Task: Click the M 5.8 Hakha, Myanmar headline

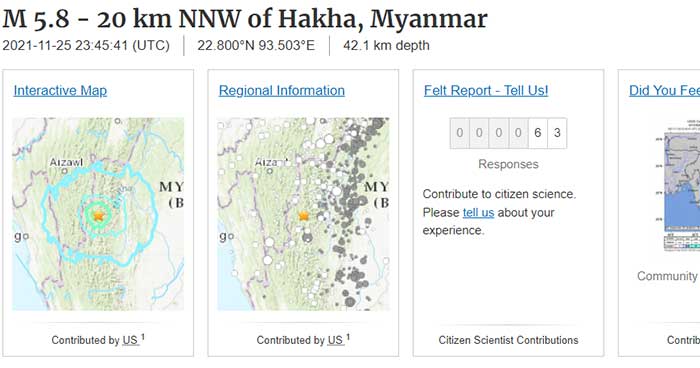Action: click(245, 19)
